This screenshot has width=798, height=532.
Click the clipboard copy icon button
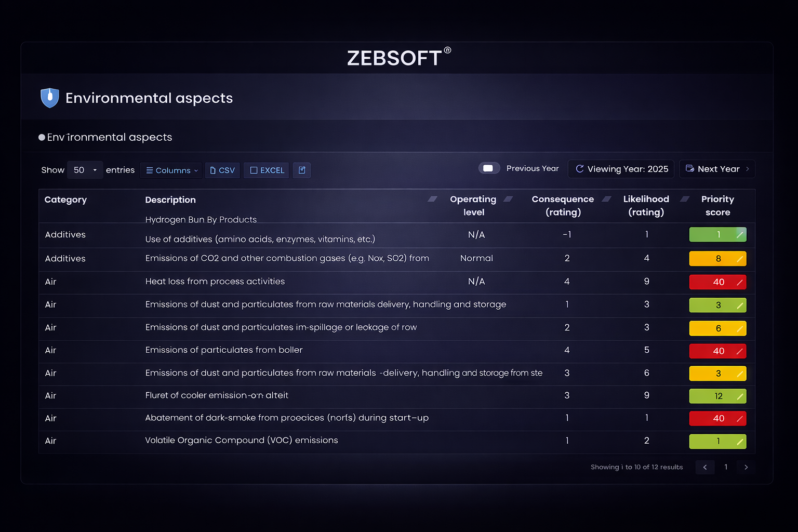click(x=302, y=170)
